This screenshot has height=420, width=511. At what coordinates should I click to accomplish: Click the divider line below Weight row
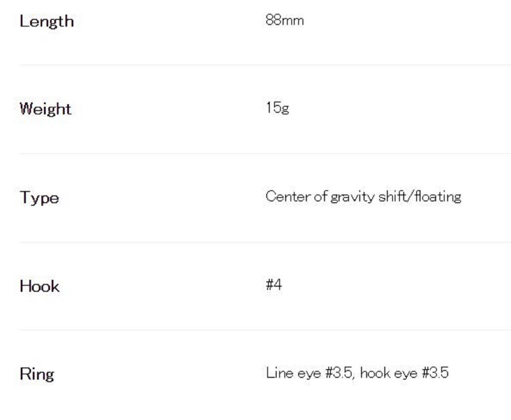264,154
